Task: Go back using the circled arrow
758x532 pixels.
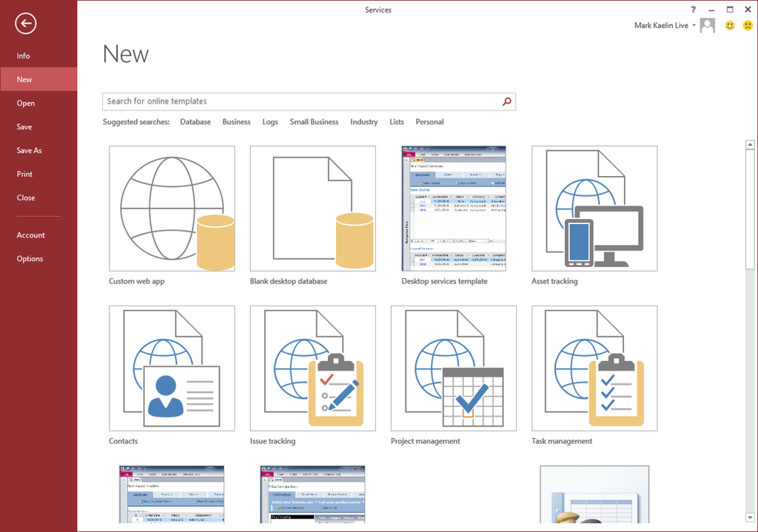Action: 25,23
